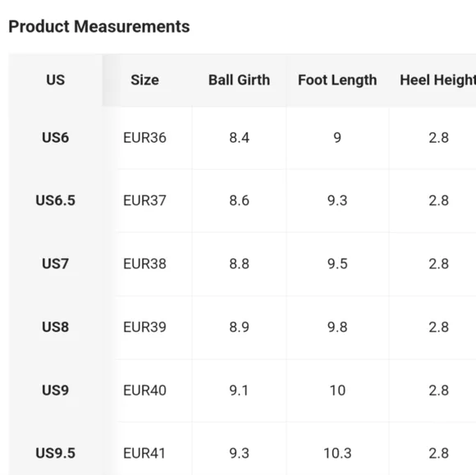This screenshot has width=476, height=475.
Task: Click the EUR41 size cell
Action: tap(144, 454)
